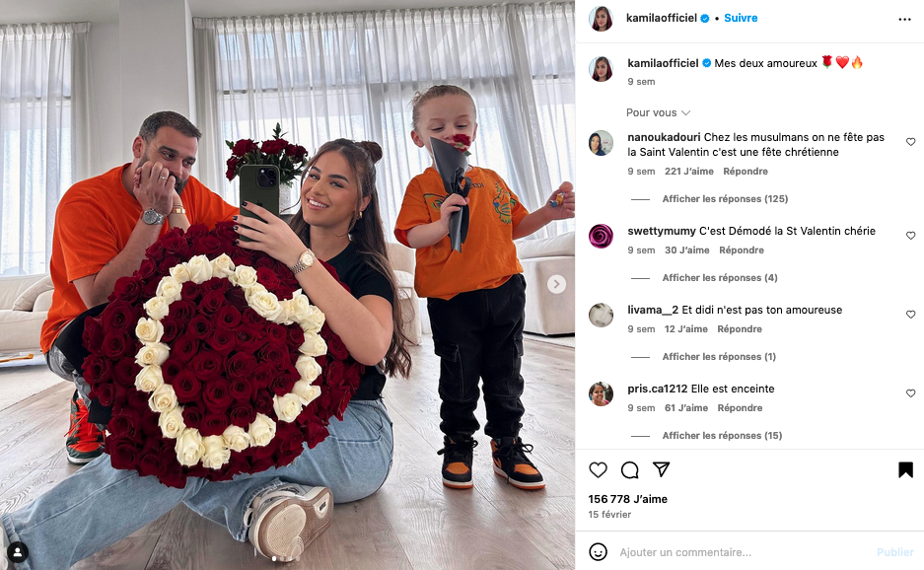
Task: Show tagged people icon on photo
Action: pyautogui.click(x=18, y=552)
